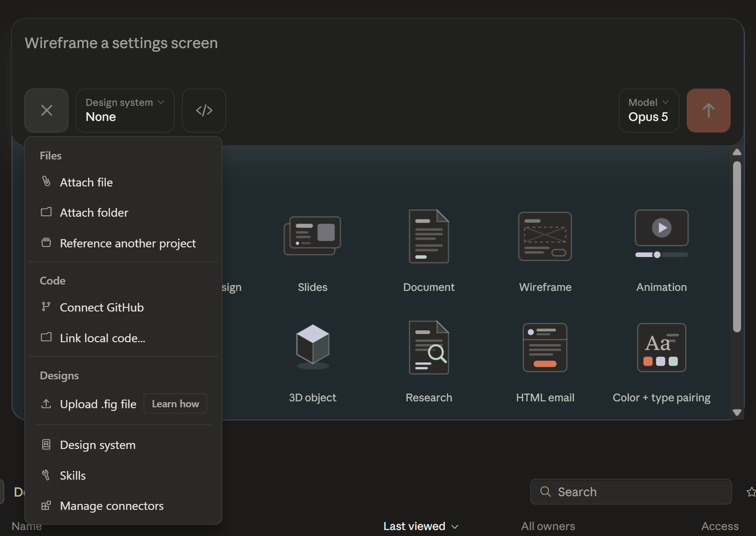Pick the Research template icon
The height and width of the screenshot is (536, 756).
pos(429,347)
